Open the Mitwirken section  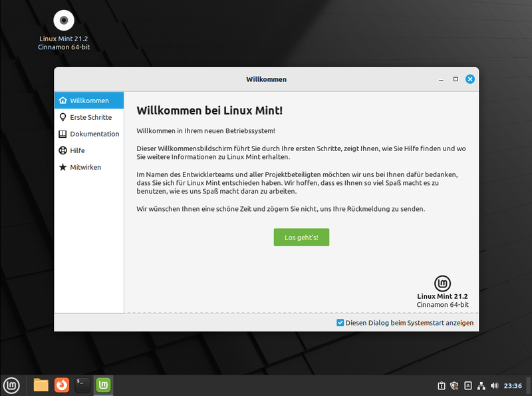pos(89,167)
